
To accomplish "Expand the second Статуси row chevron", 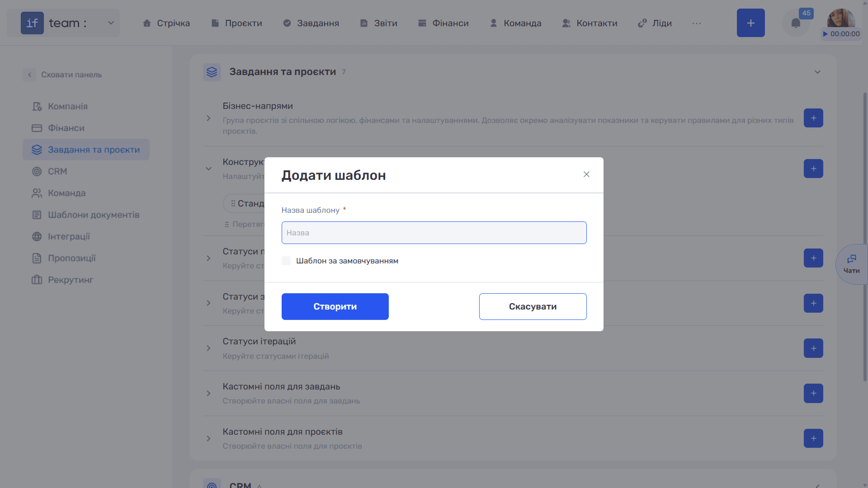I will point(209,303).
